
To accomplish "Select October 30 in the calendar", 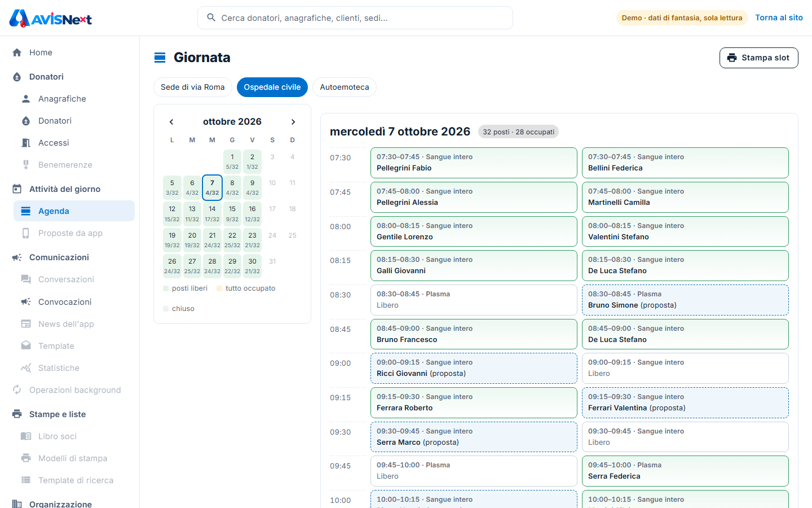I will [252, 266].
